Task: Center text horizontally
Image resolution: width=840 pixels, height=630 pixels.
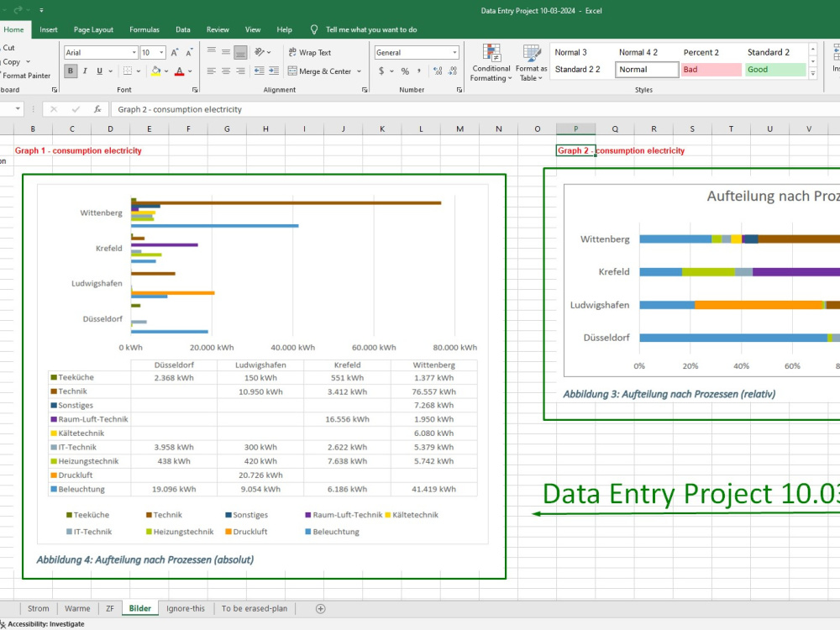Action: [x=226, y=71]
